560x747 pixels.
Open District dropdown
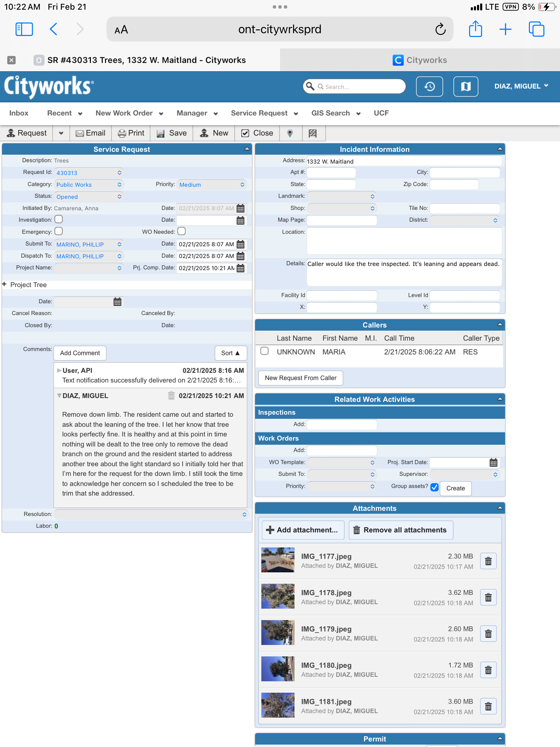tap(465, 220)
